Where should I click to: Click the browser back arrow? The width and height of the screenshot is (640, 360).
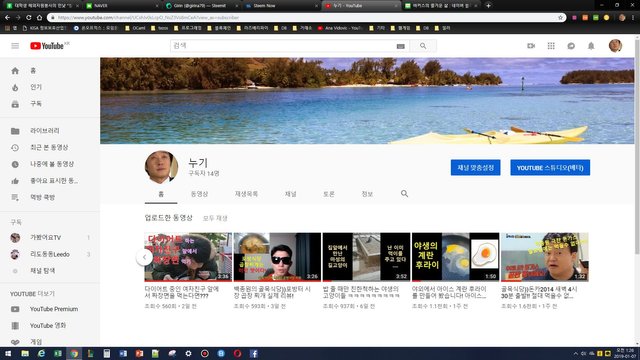tap(7, 18)
